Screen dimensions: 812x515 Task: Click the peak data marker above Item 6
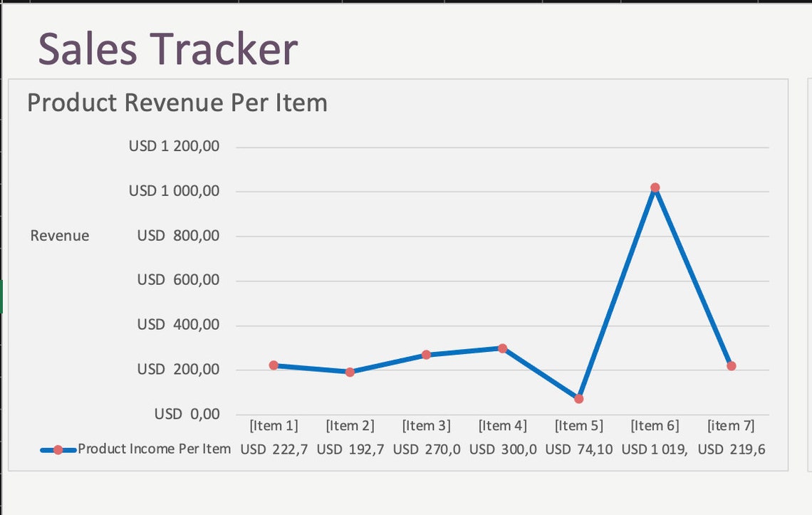click(655, 187)
